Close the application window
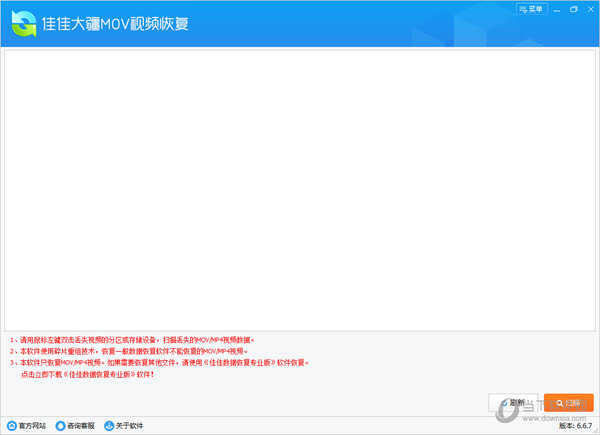600x435 pixels. (590, 10)
